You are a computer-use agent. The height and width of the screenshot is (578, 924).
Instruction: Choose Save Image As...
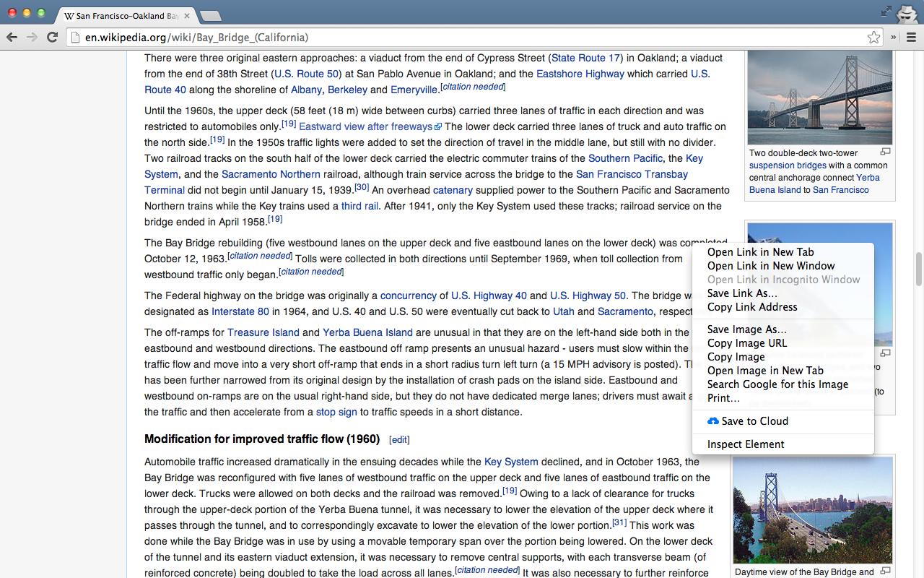(747, 329)
